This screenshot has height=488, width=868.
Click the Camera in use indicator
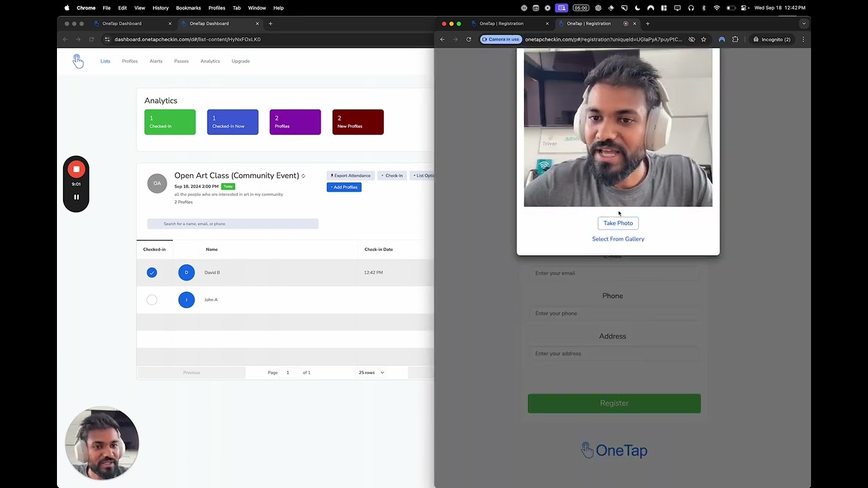click(x=501, y=39)
